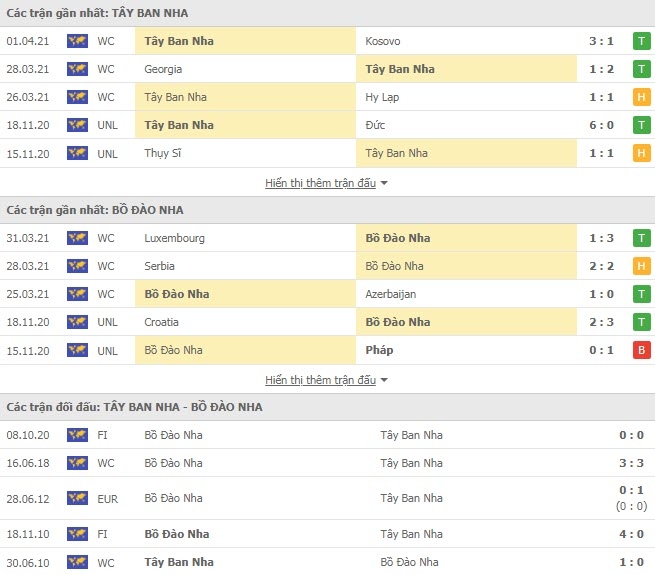Image resolution: width=655 pixels, height=574 pixels.
Task: Open the Kosovo team link
Action: [383, 41]
